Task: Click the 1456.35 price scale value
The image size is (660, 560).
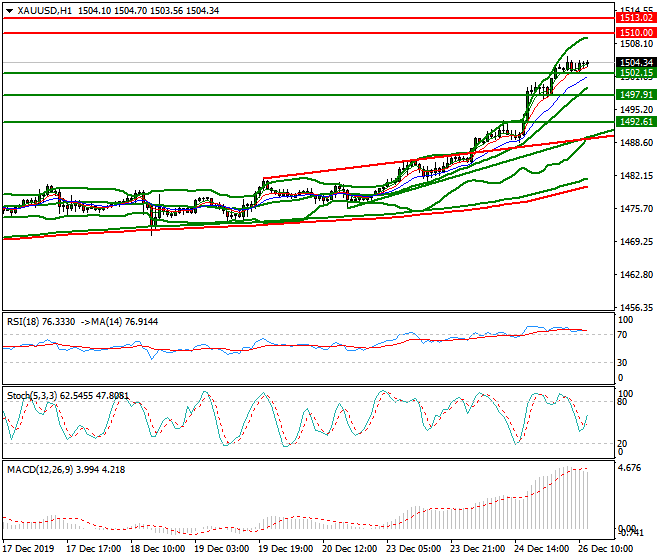Action: 636,308
